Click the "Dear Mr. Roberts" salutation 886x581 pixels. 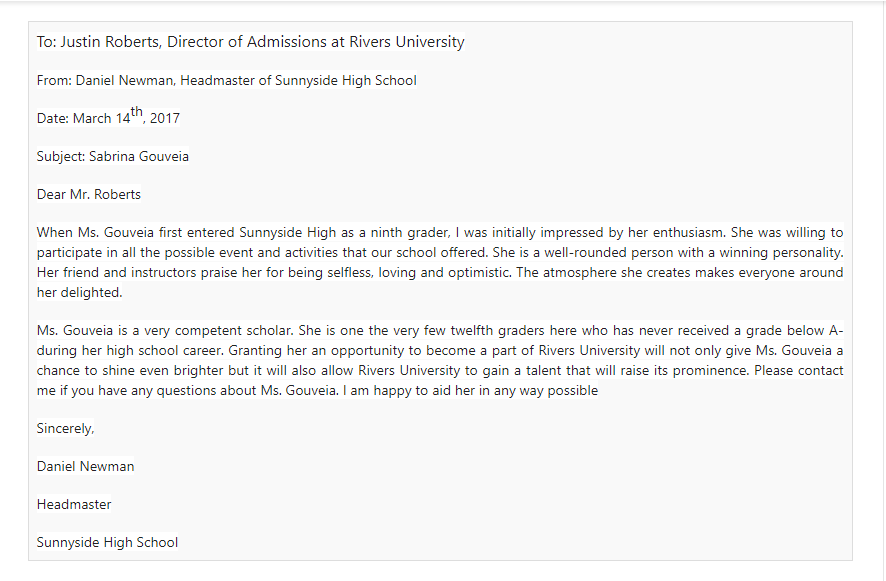point(89,194)
